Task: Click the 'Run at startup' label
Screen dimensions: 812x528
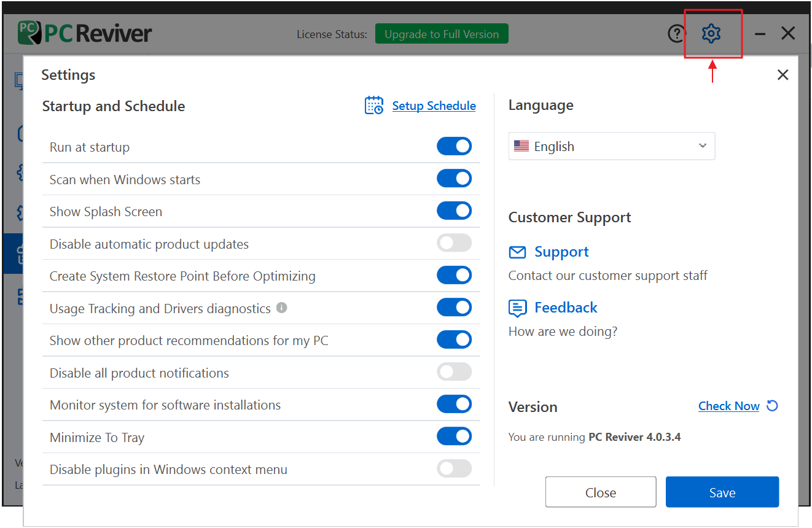Action: point(90,147)
